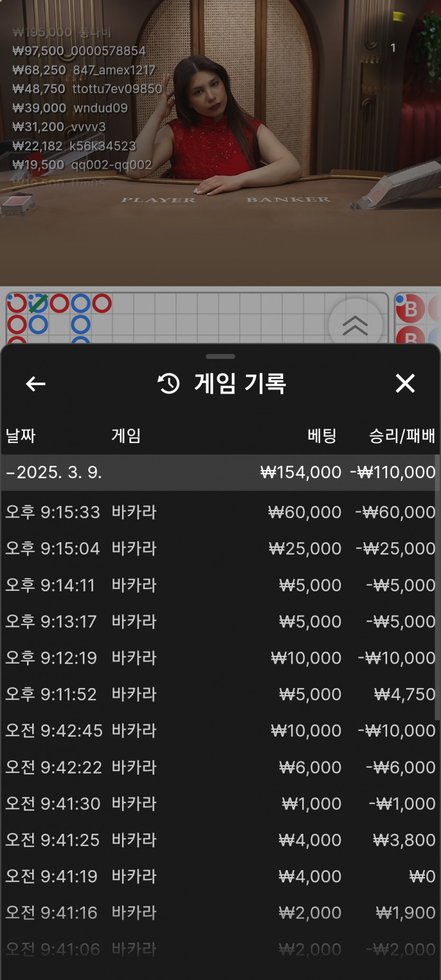Tap the red B banker road icon
This screenshot has width=441, height=980.
point(410,309)
